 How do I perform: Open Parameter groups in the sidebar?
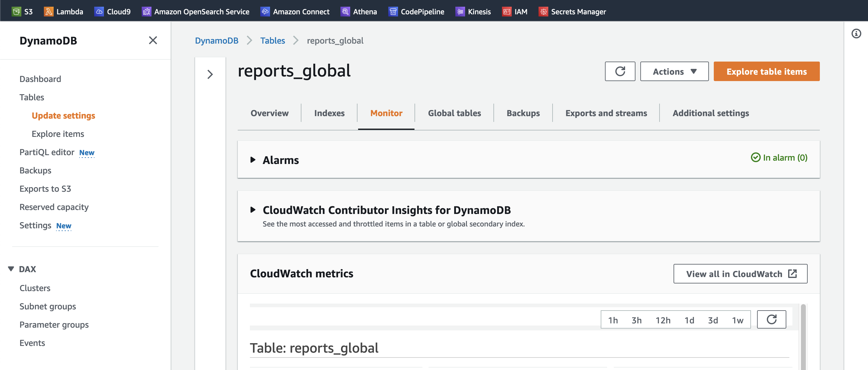coord(54,325)
